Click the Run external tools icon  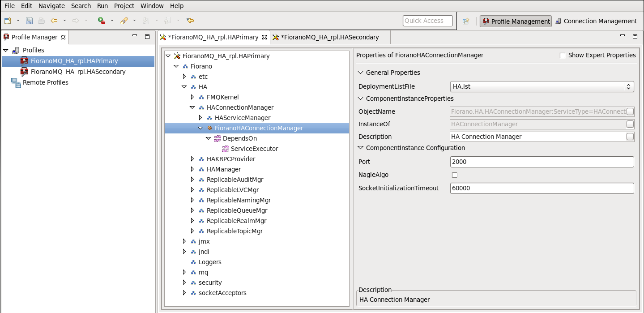pyautogui.click(x=102, y=21)
